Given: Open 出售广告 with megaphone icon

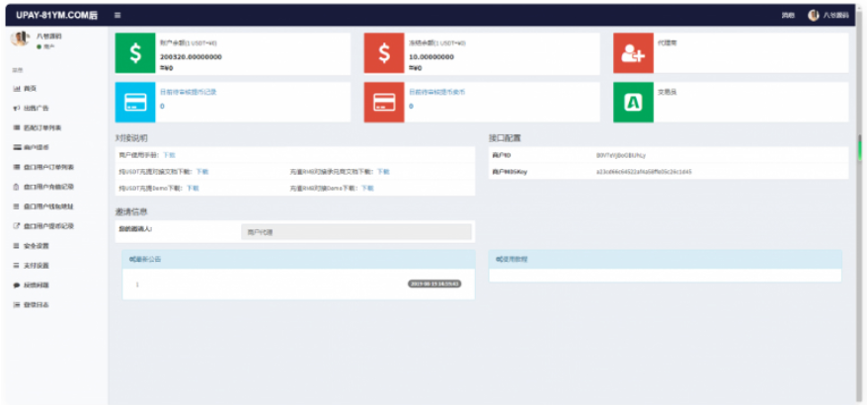Looking at the screenshot, I should tap(31, 108).
